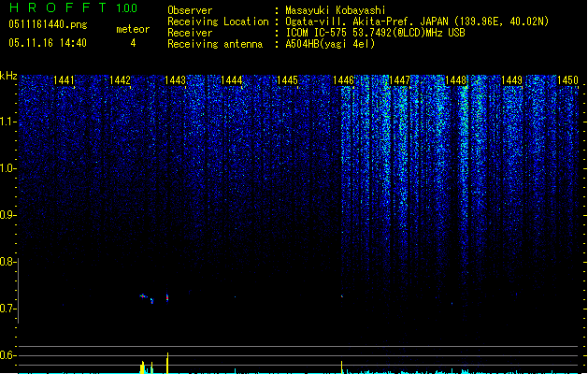The width and height of the screenshot is (588, 374).
Task: Click time marker 1446
Action: [343, 80]
